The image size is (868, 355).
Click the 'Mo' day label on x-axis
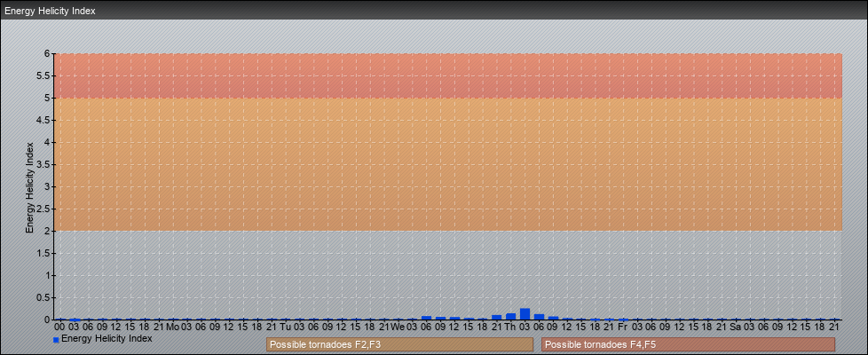(172, 327)
